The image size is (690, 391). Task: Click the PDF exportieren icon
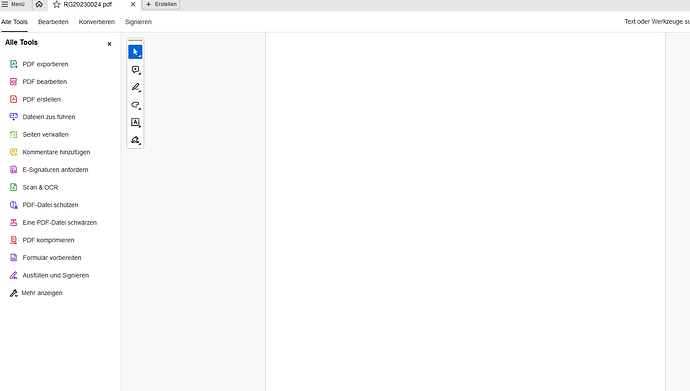point(14,64)
